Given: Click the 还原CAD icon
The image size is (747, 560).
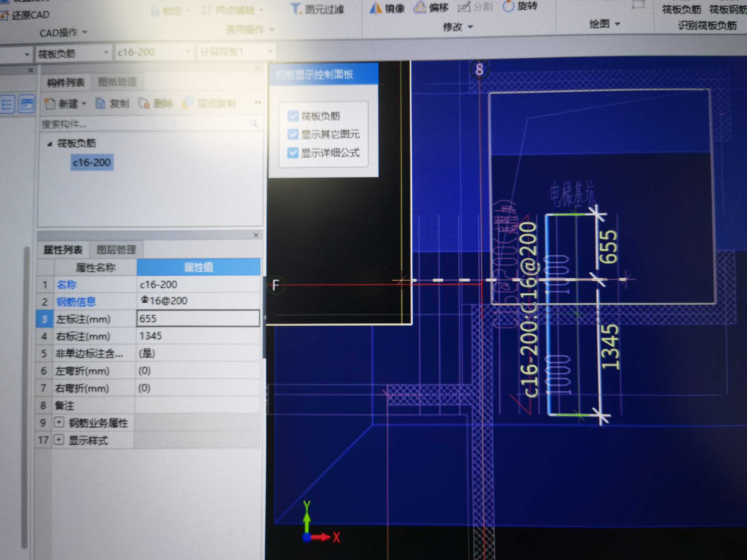Looking at the screenshot, I should click(5, 16).
